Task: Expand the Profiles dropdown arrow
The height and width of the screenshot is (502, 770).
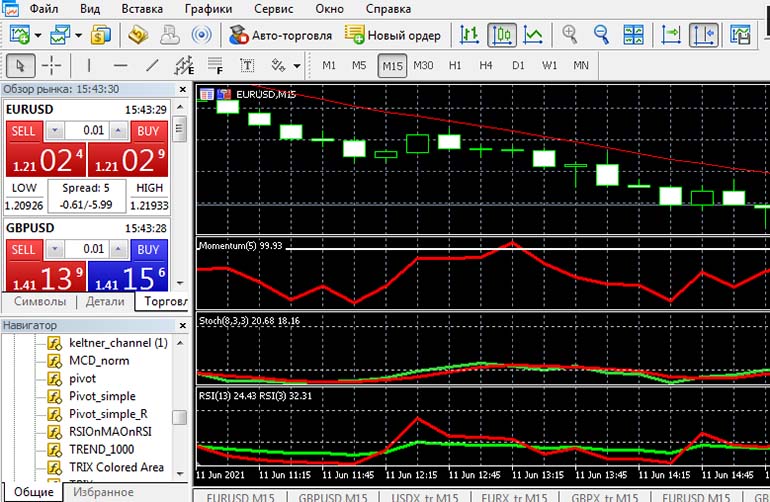Action: [x=78, y=35]
